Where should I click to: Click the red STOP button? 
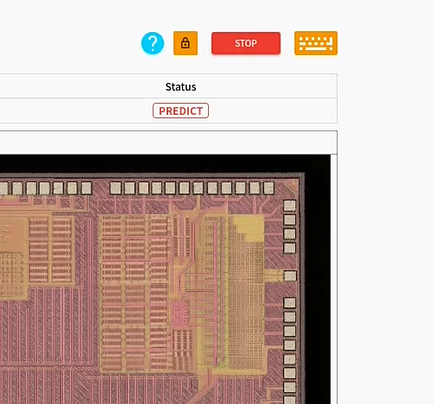246,43
